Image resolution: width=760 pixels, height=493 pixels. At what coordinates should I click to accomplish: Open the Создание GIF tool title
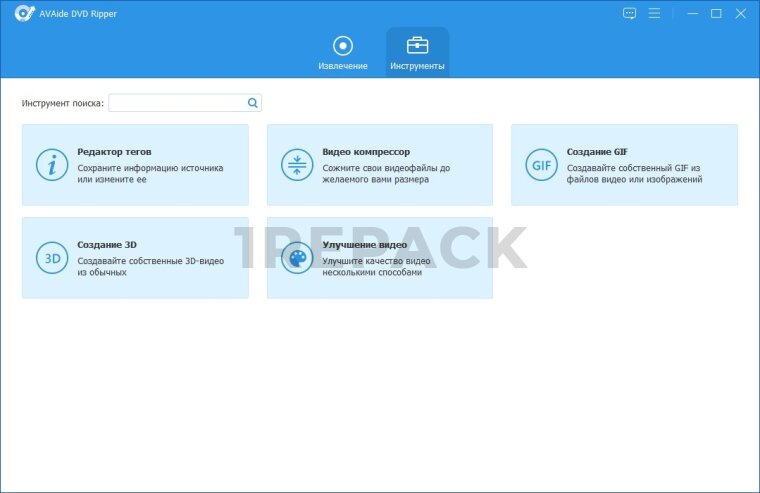pyautogui.click(x=597, y=152)
